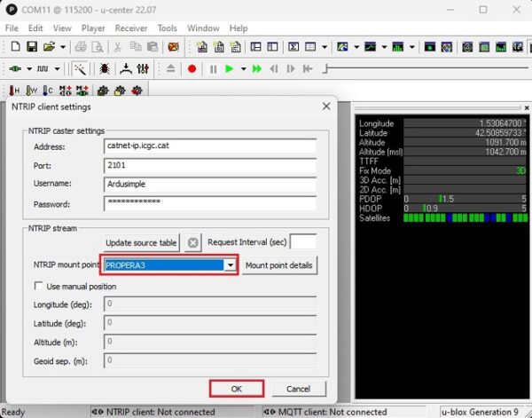Image resolution: width=532 pixels, height=418 pixels.
Task: Click the cancel source table update icon
Action: pos(192,242)
